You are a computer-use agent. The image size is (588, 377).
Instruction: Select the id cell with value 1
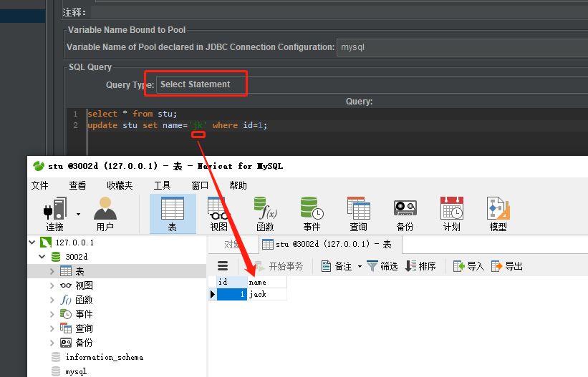pyautogui.click(x=232, y=294)
